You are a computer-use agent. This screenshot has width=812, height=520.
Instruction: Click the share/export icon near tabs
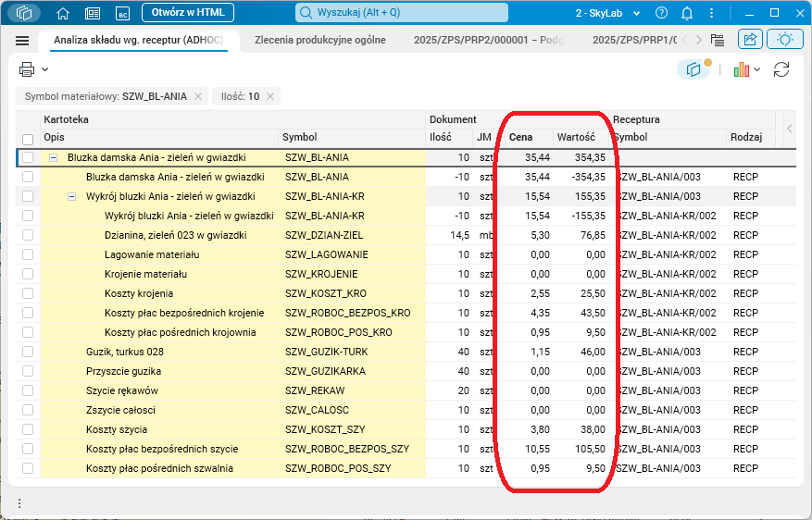750,40
